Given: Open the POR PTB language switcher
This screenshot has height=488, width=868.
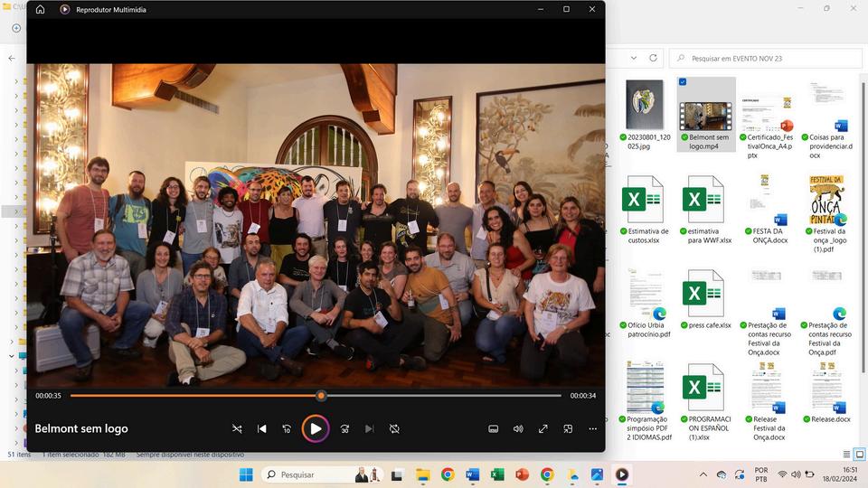Looking at the screenshot, I should (x=761, y=474).
